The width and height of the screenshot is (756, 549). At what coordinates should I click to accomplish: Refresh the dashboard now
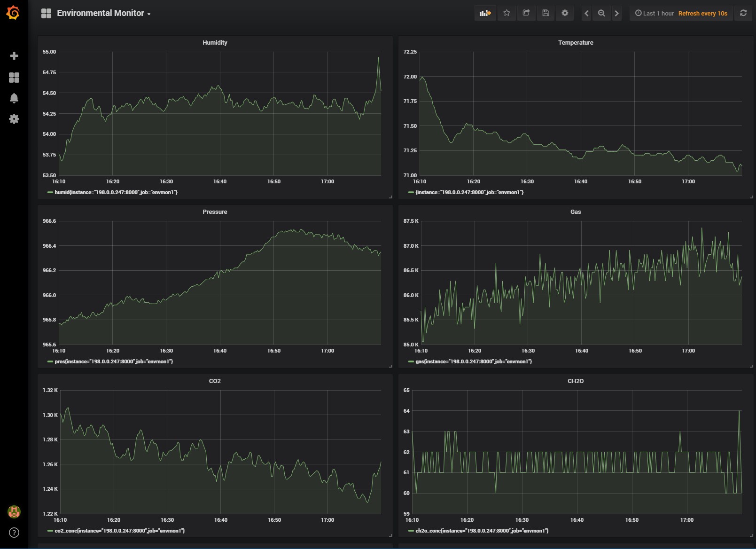tap(743, 13)
